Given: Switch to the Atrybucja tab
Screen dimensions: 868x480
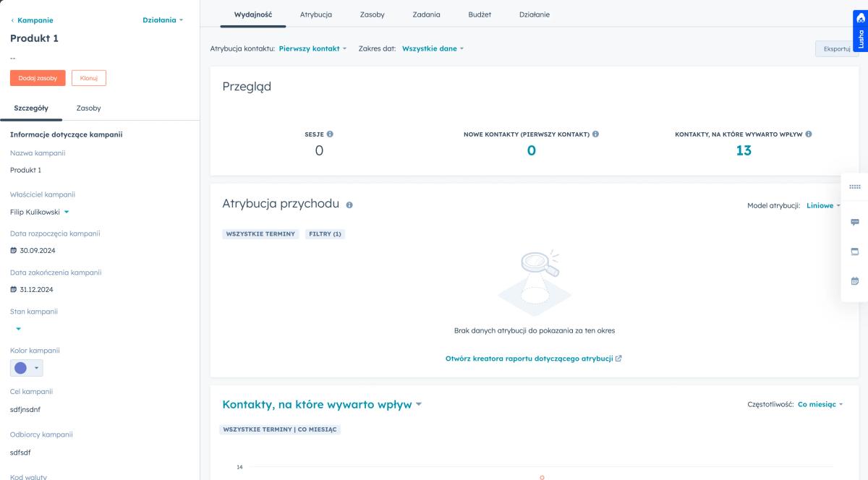Looking at the screenshot, I should (x=316, y=14).
